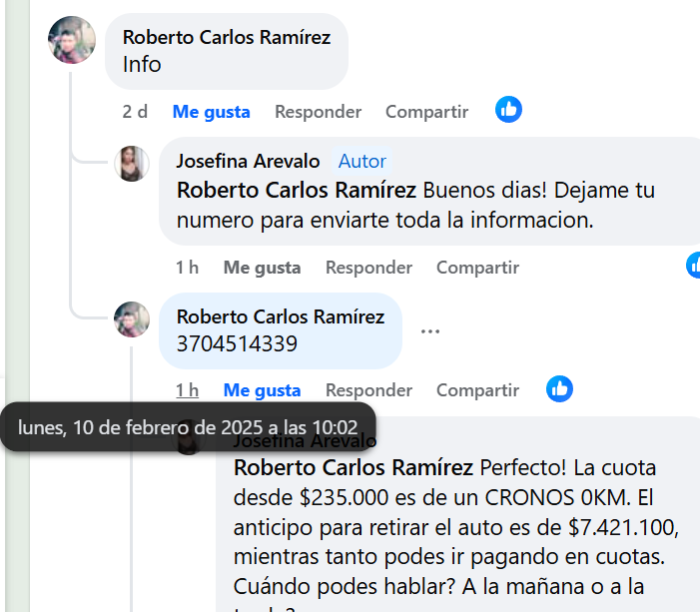Click Compartir under the phone number comment

coord(477,390)
